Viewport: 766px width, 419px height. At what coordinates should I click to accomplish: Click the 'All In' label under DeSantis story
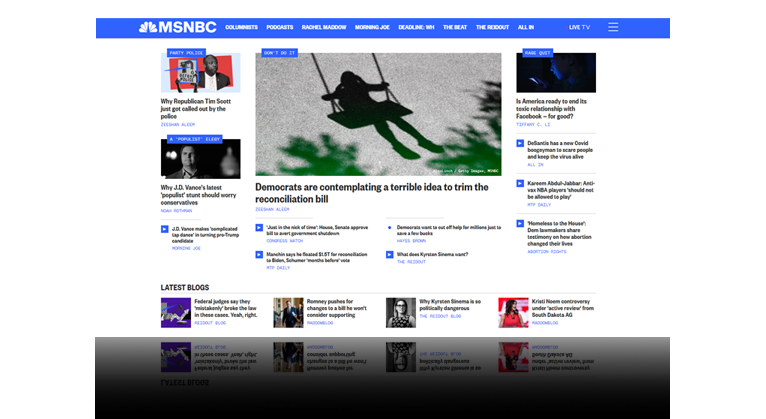(535, 165)
